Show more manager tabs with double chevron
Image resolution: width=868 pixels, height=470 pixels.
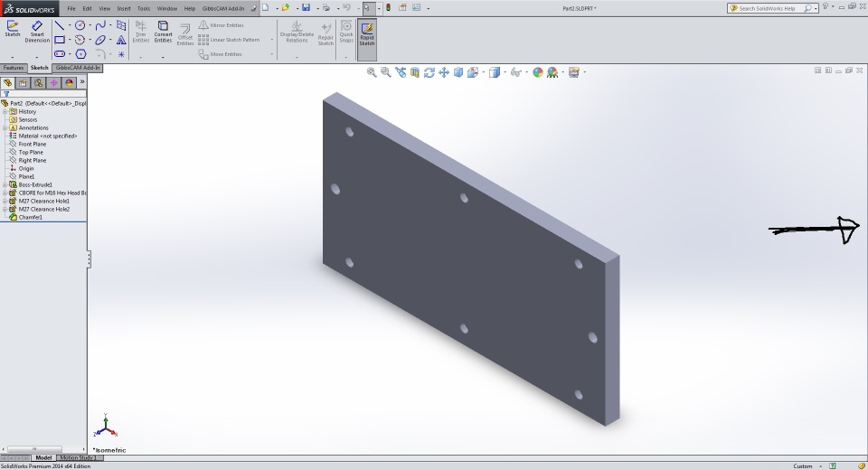click(82, 82)
